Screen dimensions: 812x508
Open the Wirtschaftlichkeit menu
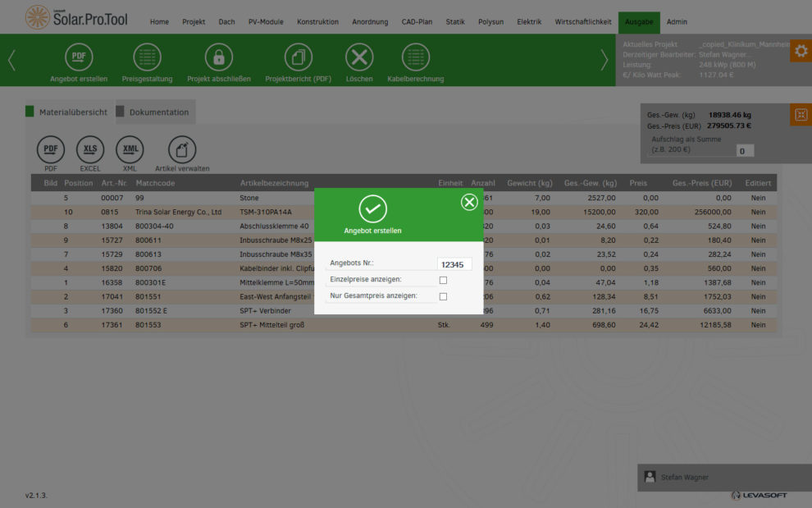(582, 22)
